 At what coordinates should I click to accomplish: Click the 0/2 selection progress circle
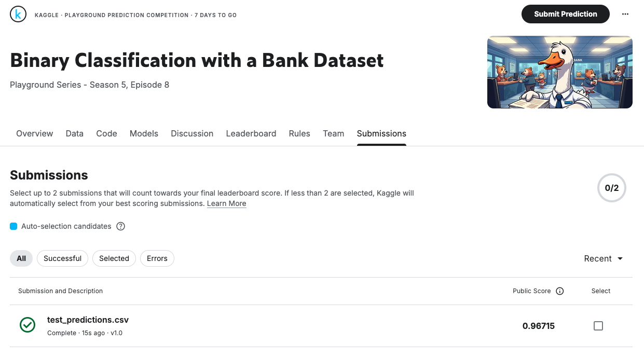(x=612, y=188)
